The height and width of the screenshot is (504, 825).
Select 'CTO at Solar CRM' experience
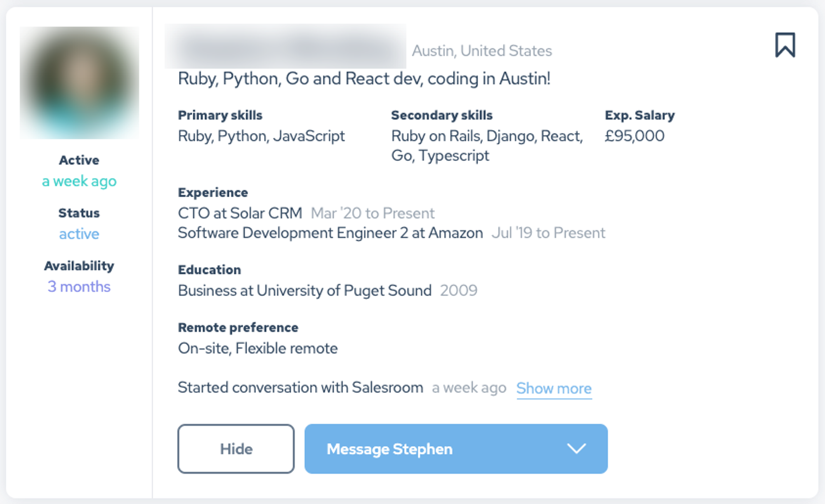[240, 213]
